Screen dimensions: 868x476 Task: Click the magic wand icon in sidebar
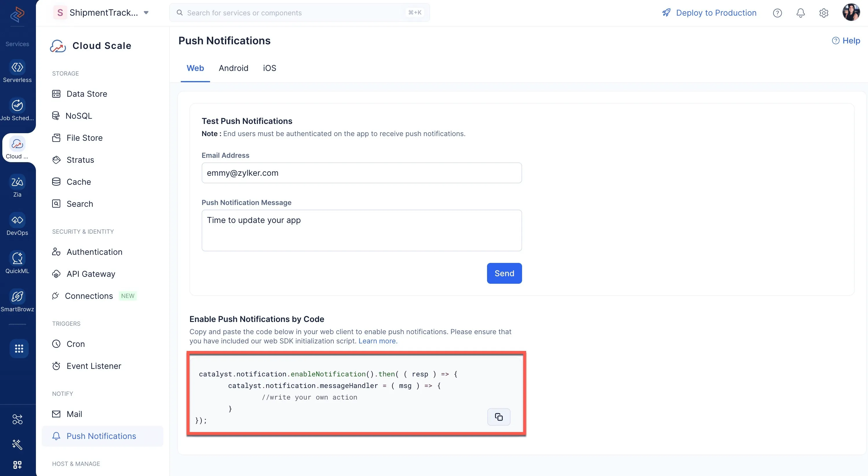(x=17, y=444)
